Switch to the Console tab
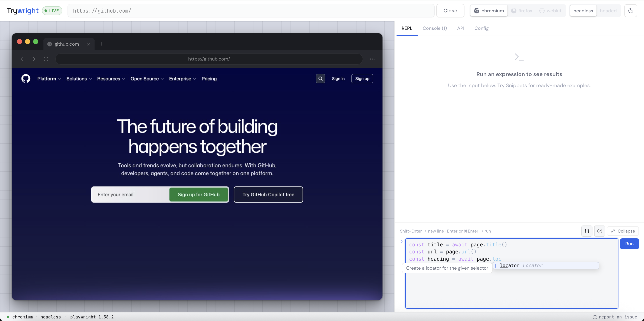Viewport: 644px width, 321px height. click(434, 28)
